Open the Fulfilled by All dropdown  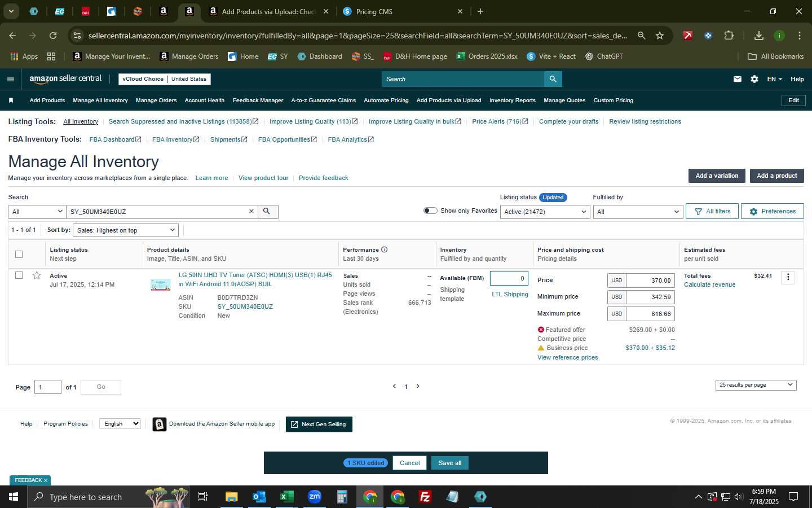pyautogui.click(x=638, y=212)
